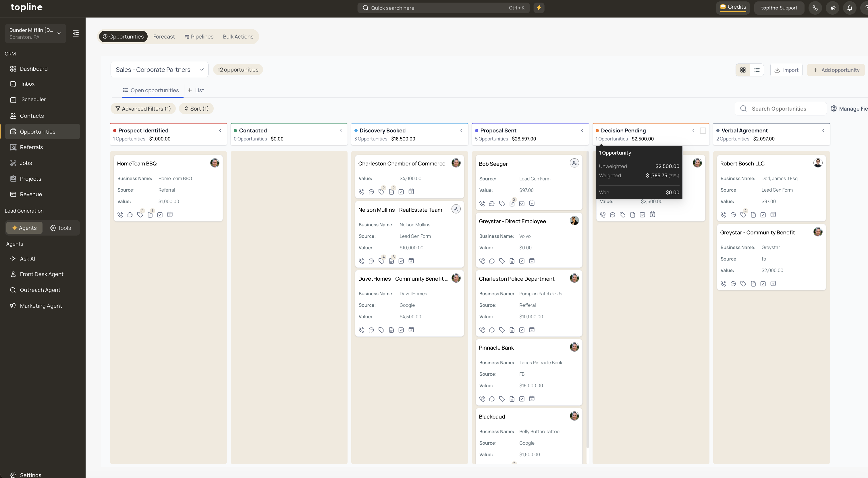The image size is (868, 478).
Task: Collapse the Verbal Agreement column
Action: (823, 131)
